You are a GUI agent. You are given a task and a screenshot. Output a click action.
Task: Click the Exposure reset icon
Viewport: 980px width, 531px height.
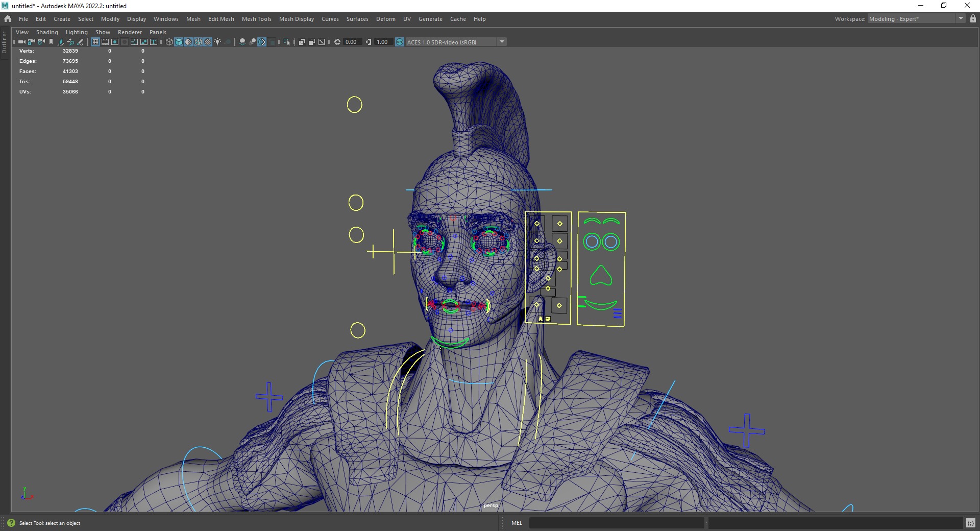(x=337, y=42)
